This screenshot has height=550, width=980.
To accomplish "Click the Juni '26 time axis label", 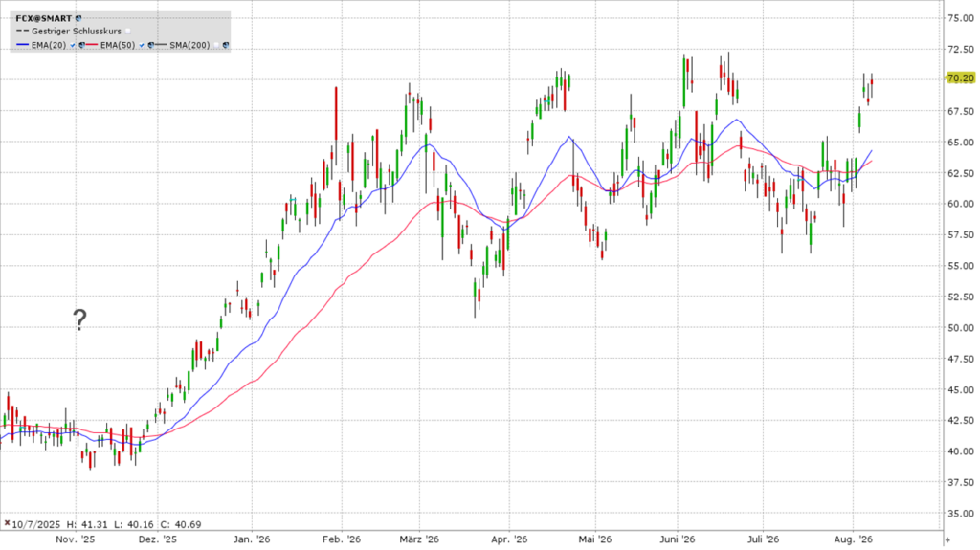I will (678, 539).
